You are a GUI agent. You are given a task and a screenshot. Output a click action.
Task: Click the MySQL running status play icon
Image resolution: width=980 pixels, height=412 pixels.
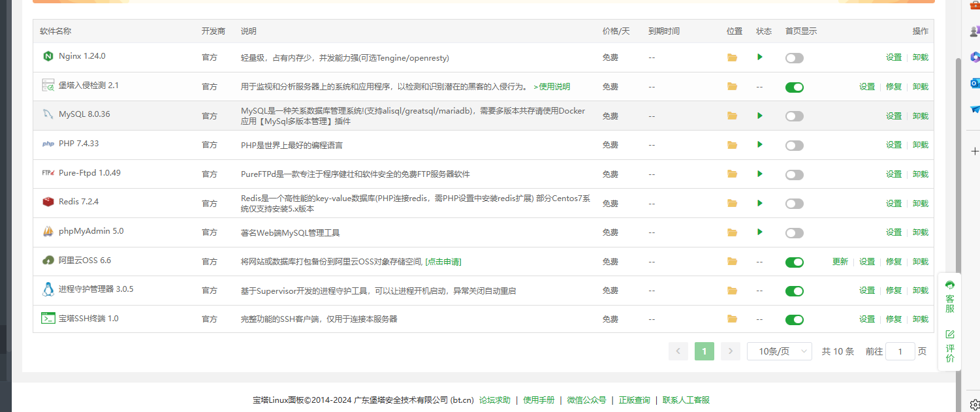[x=759, y=116]
